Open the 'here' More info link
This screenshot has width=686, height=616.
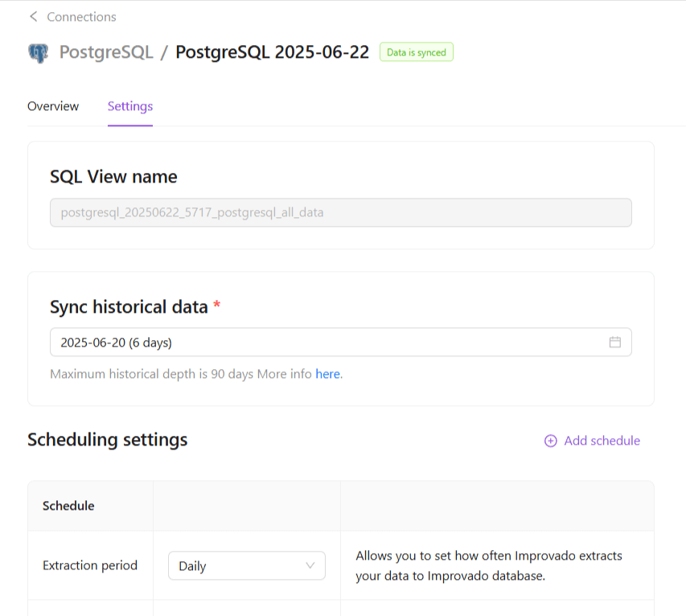[327, 374]
